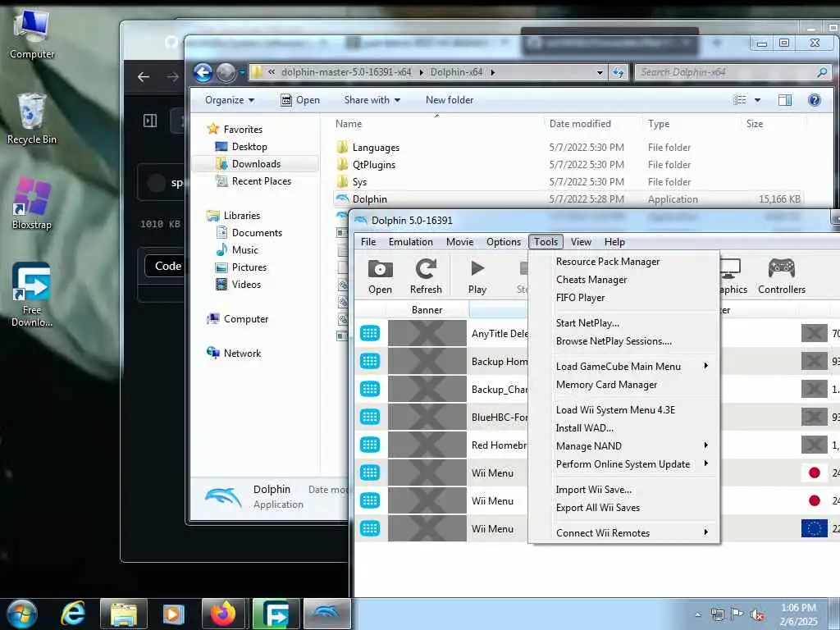Click the Open toolbar icon in Dolphin
The width and height of the screenshot is (840, 630).
[x=380, y=276]
